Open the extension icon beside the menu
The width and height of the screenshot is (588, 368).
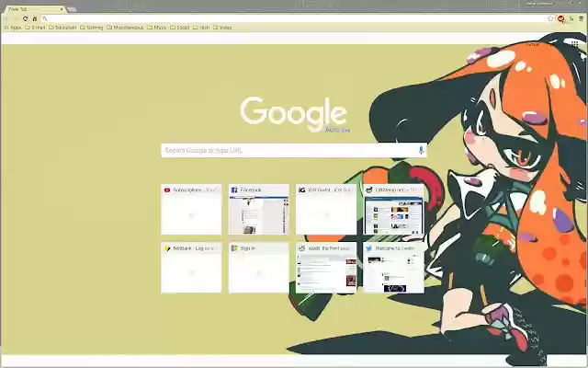571,18
